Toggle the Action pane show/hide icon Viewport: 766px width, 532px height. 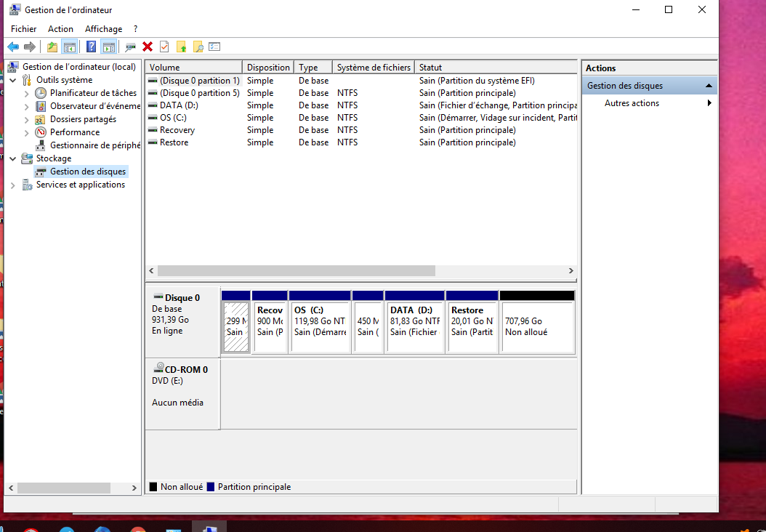[109, 47]
